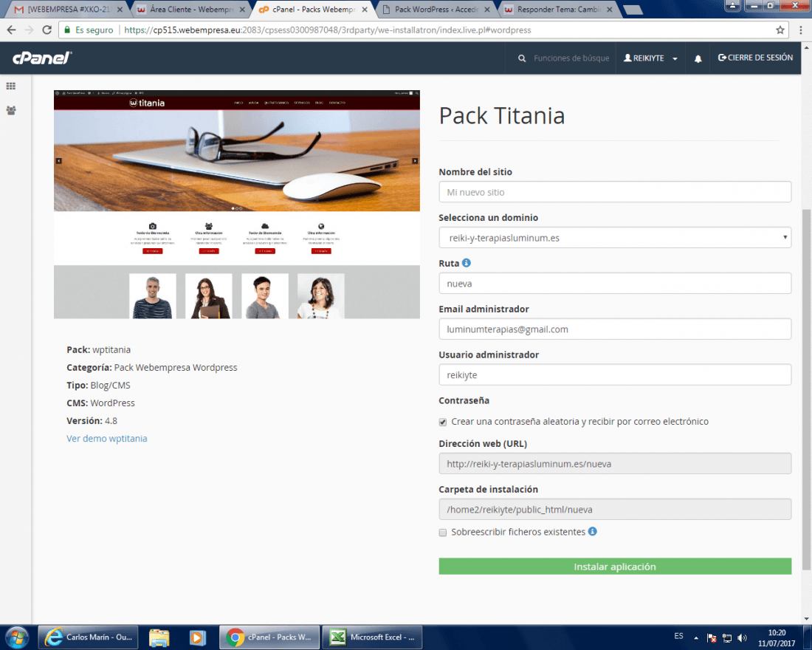Open the File Explorer taskbar icon
This screenshot has height=650, width=812.
coord(159,637)
